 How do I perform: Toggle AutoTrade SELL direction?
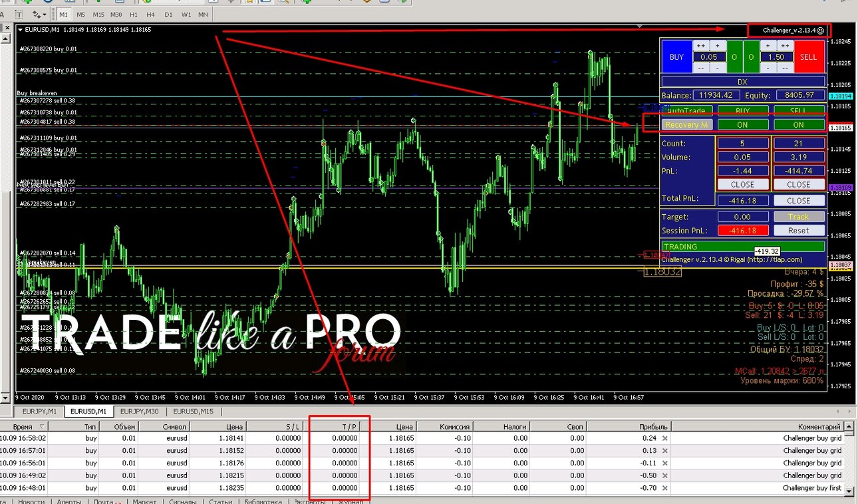798,110
